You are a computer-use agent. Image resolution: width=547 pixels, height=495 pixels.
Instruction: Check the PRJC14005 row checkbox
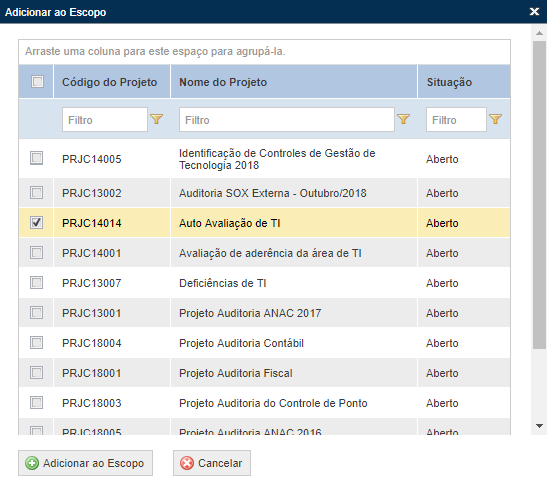[x=36, y=158]
